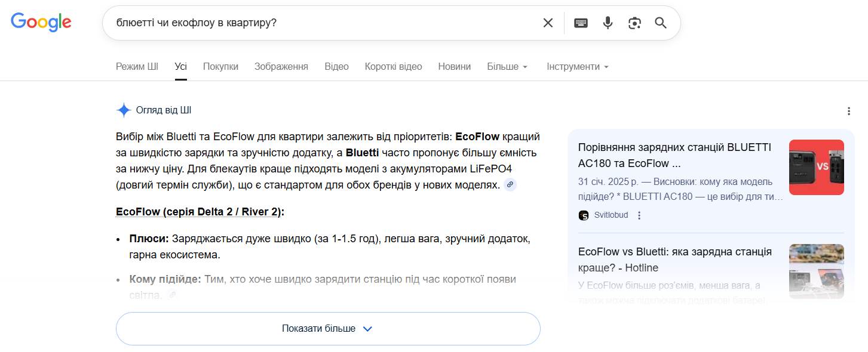Expand the overview with Показати більше

coord(328,328)
